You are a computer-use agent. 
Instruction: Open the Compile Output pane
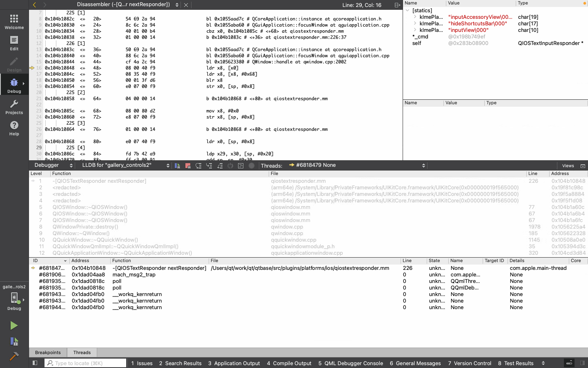tap(289, 363)
